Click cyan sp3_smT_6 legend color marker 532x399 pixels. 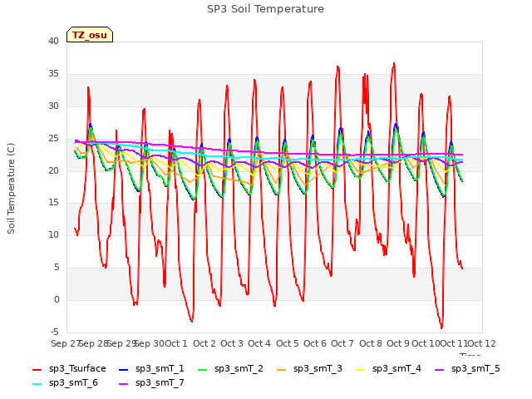coord(37,384)
